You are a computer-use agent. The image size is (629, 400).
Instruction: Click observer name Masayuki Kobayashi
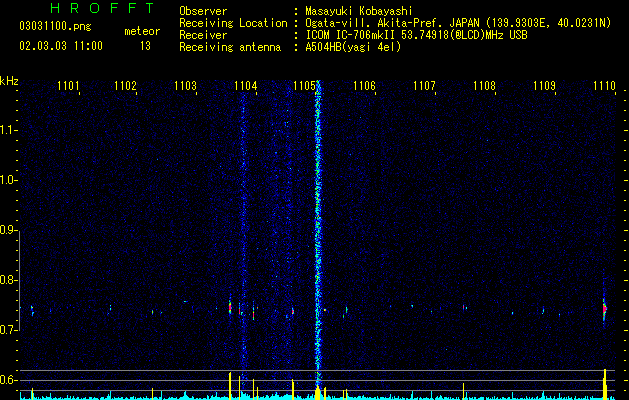358,11
